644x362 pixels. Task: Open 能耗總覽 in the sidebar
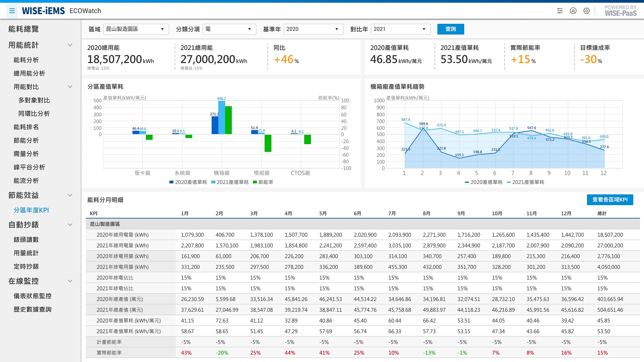coord(23,29)
